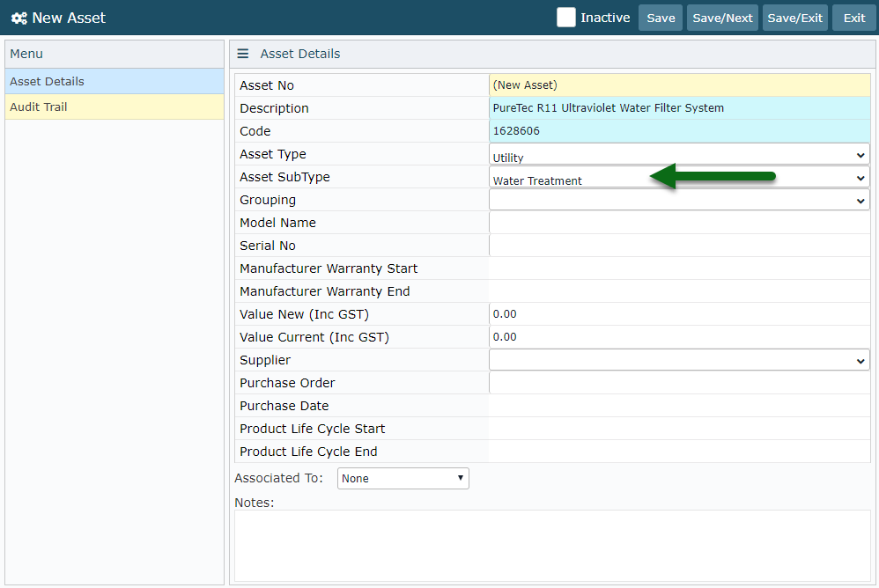Click the Model Name input field
This screenshot has width=879, height=588.
point(679,223)
